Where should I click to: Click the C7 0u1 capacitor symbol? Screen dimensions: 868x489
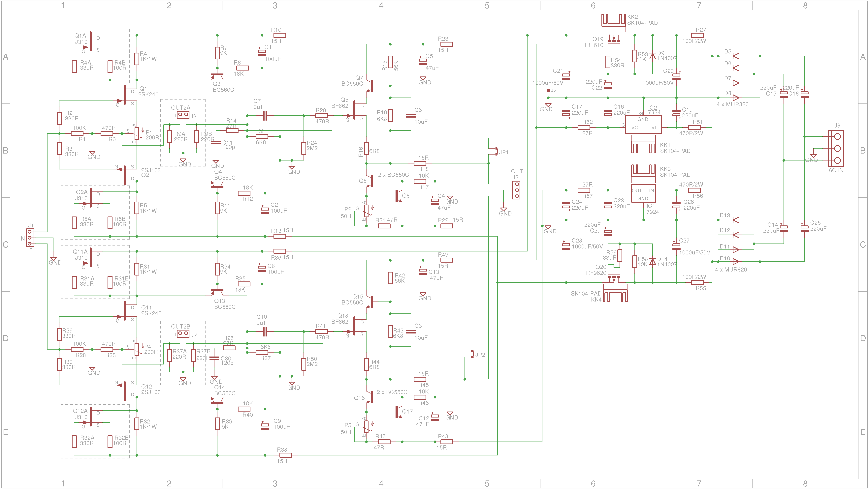(x=265, y=116)
